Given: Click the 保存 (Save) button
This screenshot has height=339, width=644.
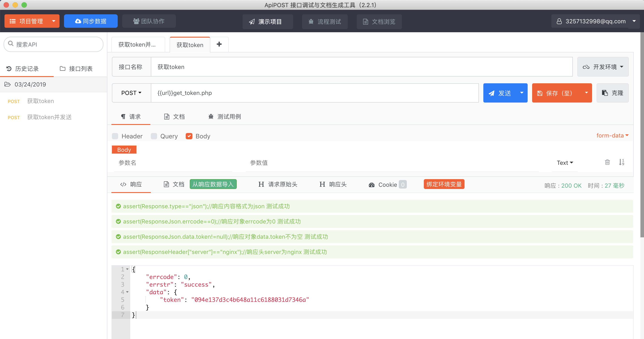Looking at the screenshot, I should [x=558, y=92].
